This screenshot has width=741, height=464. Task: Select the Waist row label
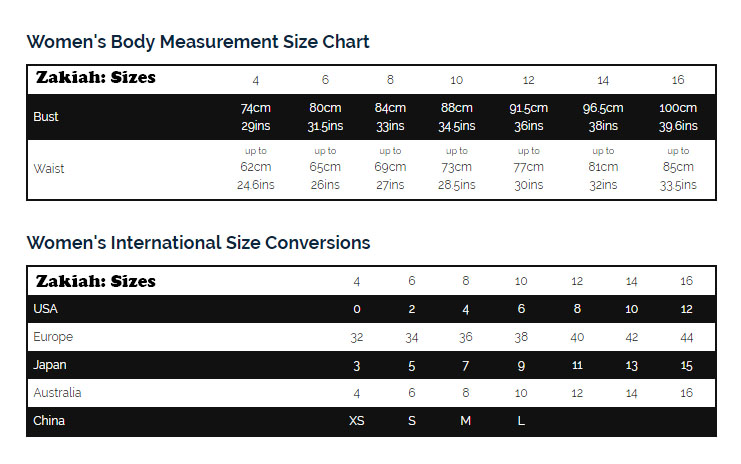click(x=49, y=169)
